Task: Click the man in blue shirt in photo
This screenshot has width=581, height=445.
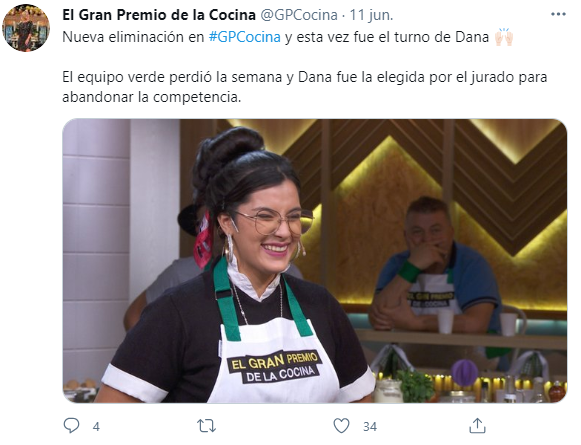Action: click(437, 269)
